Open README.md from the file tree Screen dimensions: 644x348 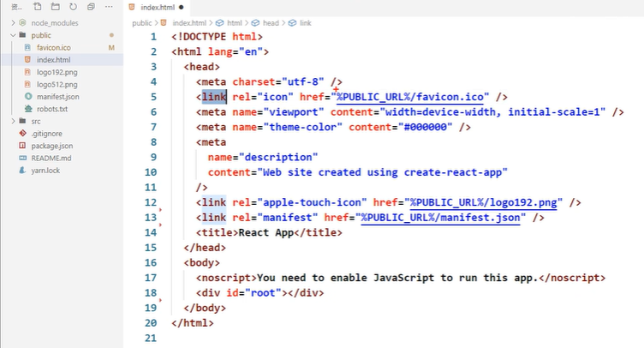(x=51, y=159)
